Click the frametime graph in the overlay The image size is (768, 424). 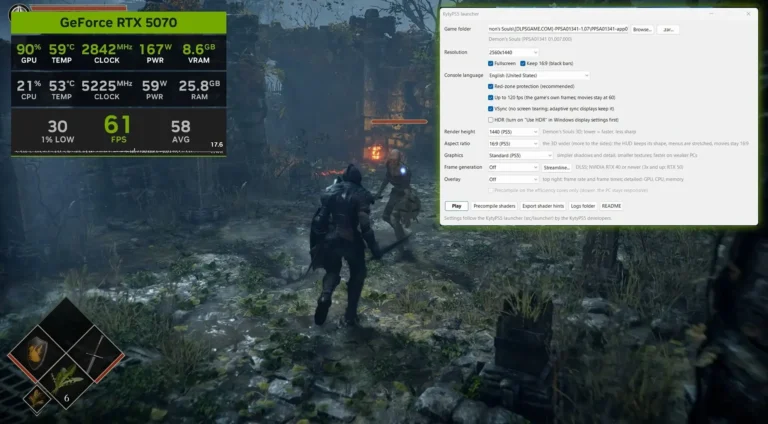pos(118,151)
